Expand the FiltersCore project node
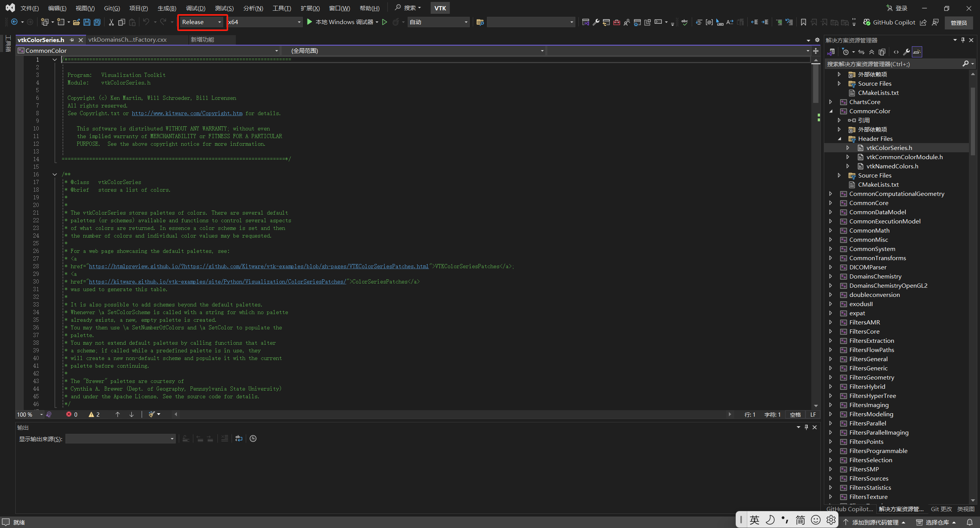 tap(831, 331)
